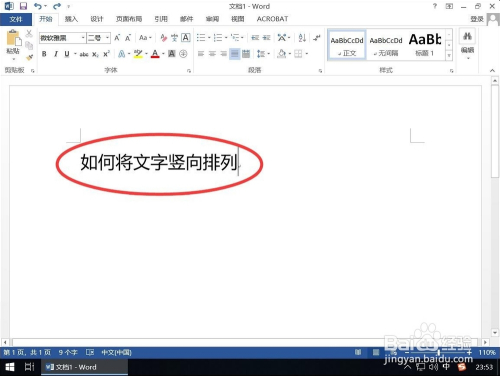
Task: Select the Format Painter brush
Action: pyautogui.click(x=29, y=57)
